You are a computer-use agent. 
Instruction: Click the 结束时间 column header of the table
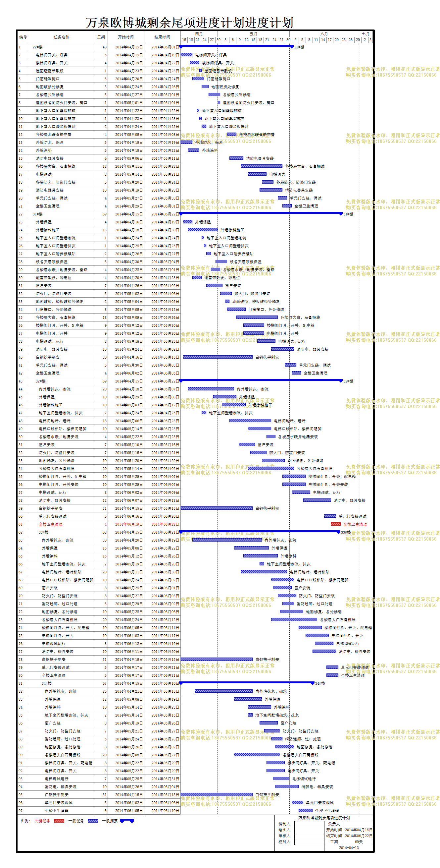coord(162,37)
